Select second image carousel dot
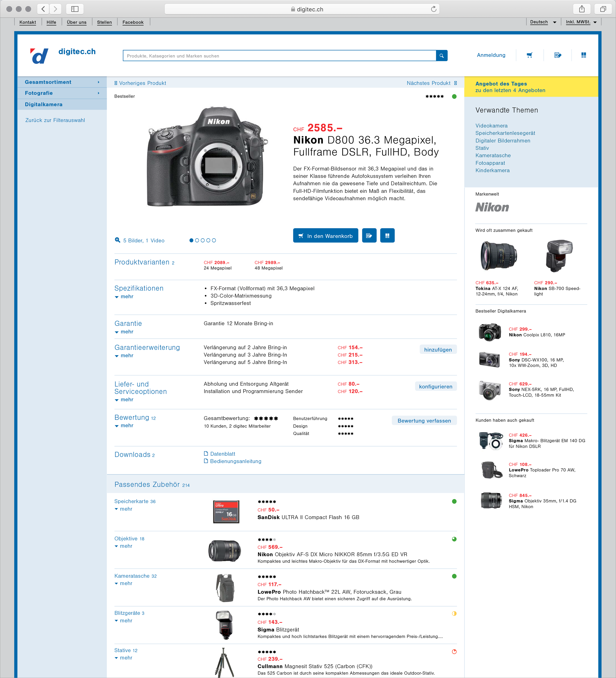The image size is (616, 678). tap(197, 240)
